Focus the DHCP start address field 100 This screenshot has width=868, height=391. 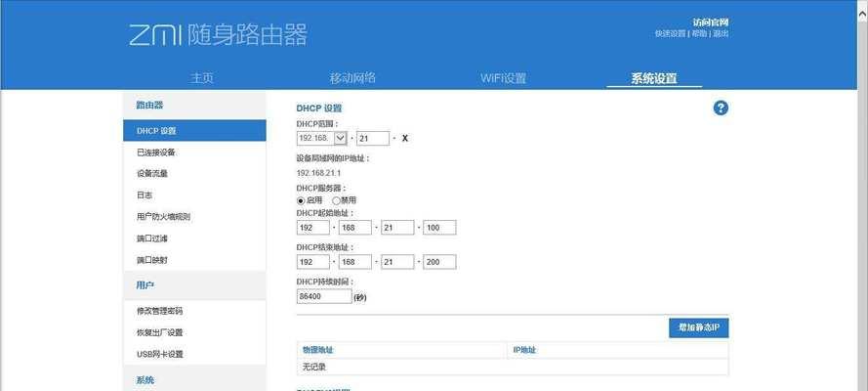tap(439, 228)
